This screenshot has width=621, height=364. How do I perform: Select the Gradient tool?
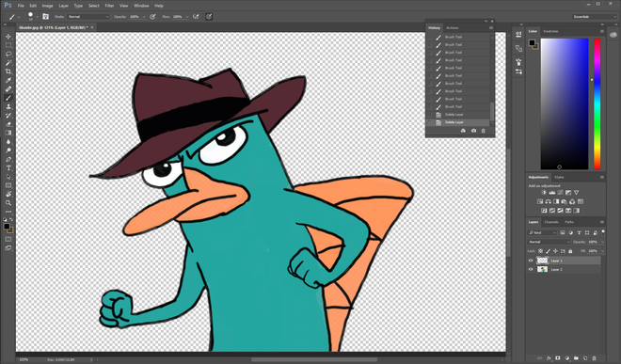tap(8, 133)
